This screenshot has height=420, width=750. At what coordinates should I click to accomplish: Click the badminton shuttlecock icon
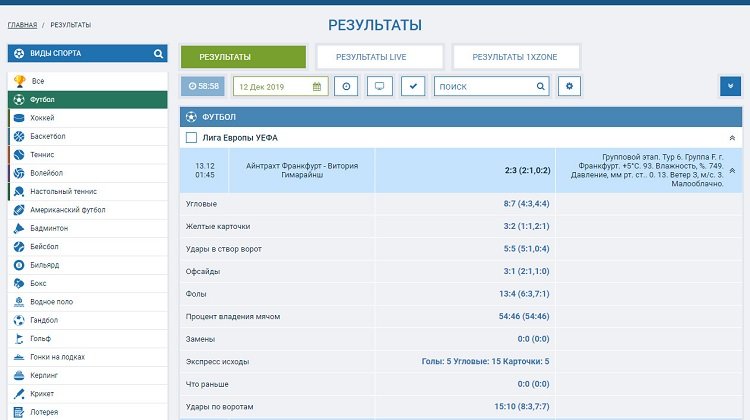[x=19, y=228]
